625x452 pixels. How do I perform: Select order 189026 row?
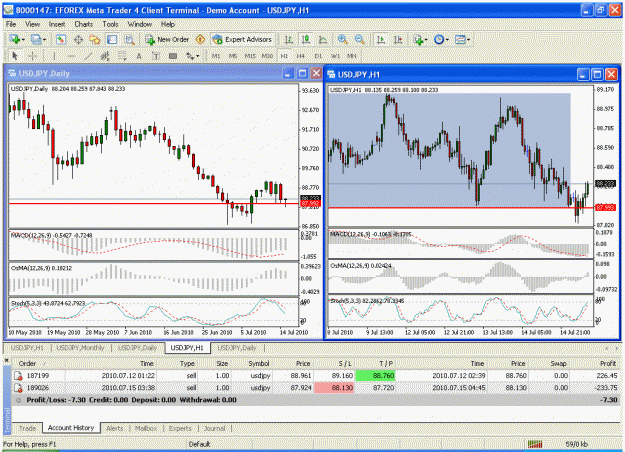(316, 387)
